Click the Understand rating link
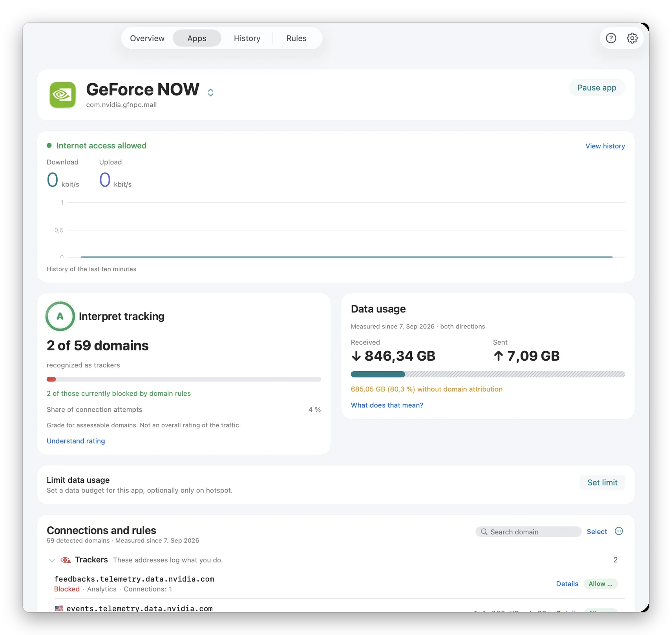The width and height of the screenshot is (672, 635). click(76, 441)
